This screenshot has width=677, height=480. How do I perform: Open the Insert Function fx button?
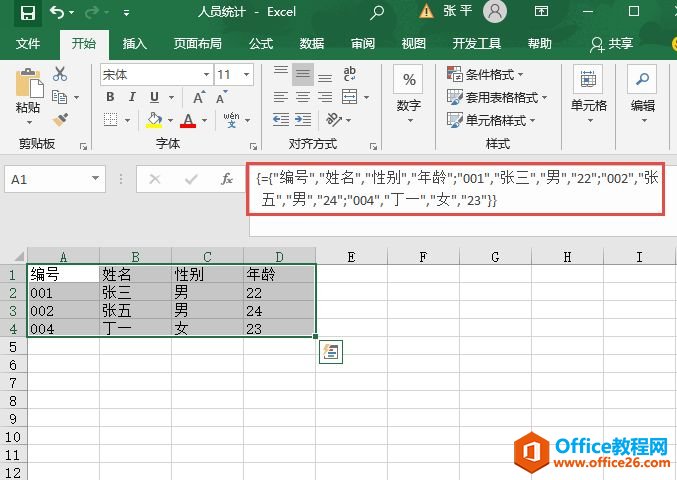[x=227, y=179]
